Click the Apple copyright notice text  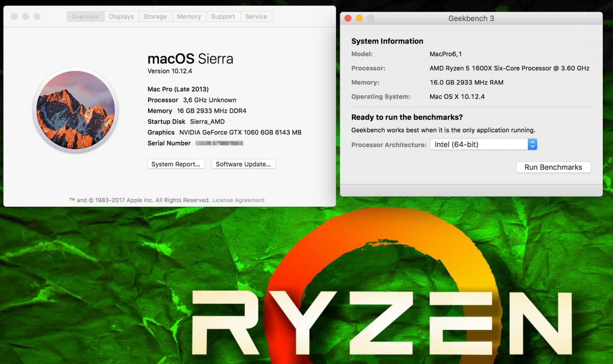[139, 200]
